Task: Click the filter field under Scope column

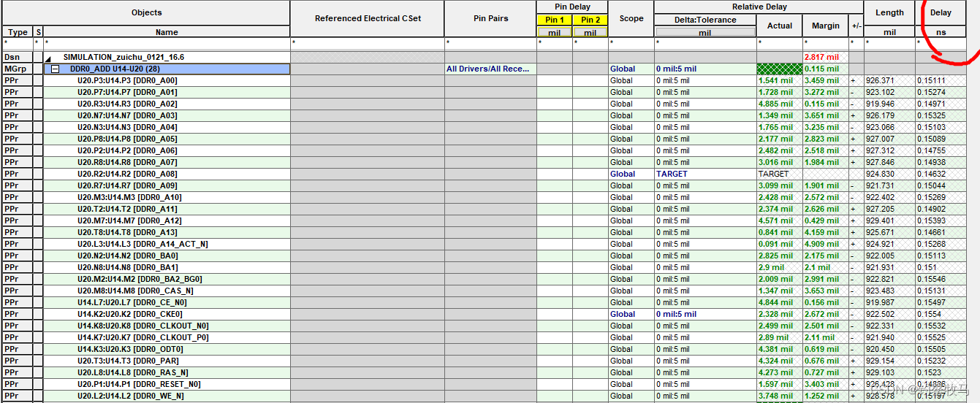Action: [x=631, y=44]
